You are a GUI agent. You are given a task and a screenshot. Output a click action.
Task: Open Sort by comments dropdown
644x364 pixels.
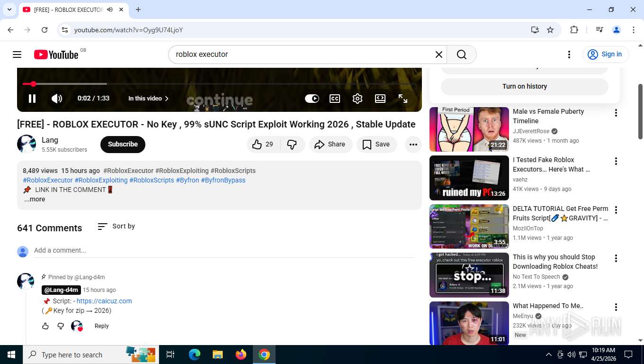tap(116, 226)
